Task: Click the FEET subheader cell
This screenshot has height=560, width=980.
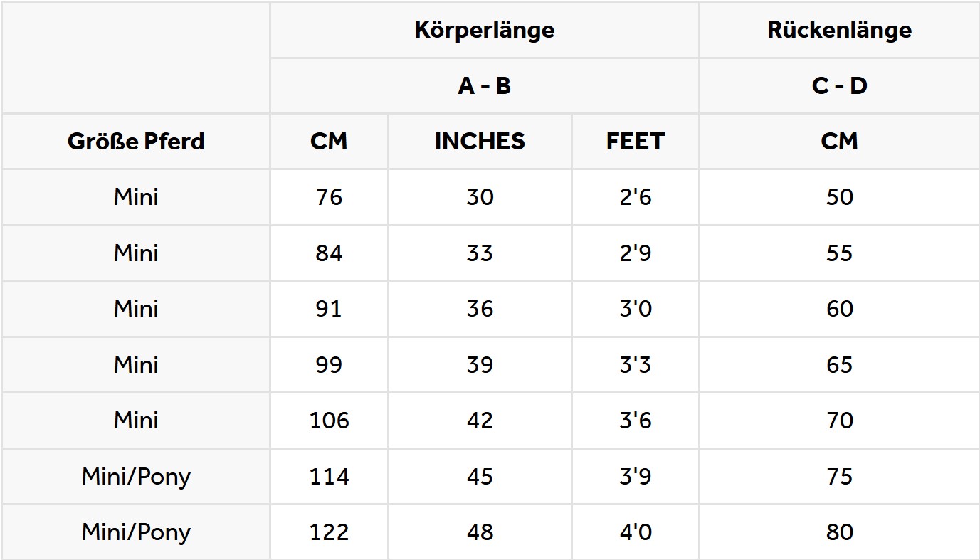Action: coord(636,142)
